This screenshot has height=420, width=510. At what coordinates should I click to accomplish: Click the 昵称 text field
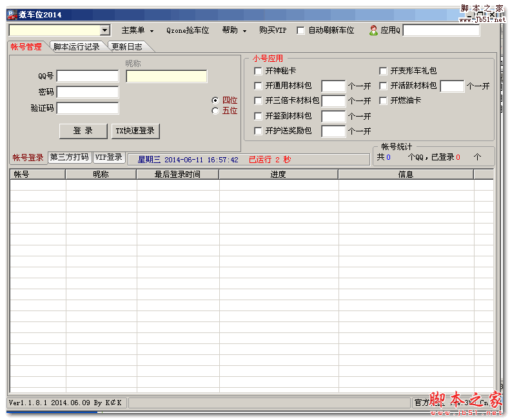(166, 77)
